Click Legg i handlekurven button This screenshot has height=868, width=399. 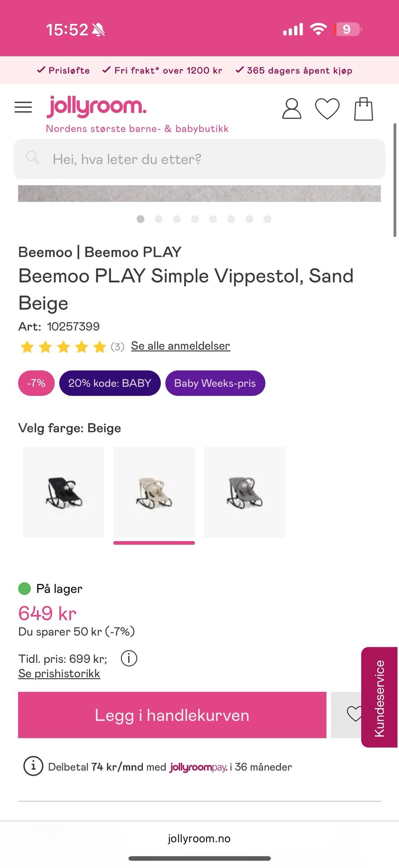[172, 715]
